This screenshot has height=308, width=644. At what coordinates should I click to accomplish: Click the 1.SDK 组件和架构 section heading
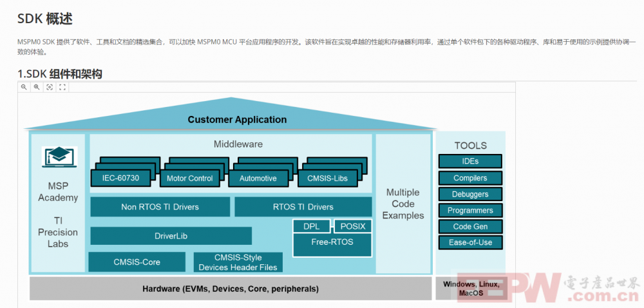click(60, 74)
